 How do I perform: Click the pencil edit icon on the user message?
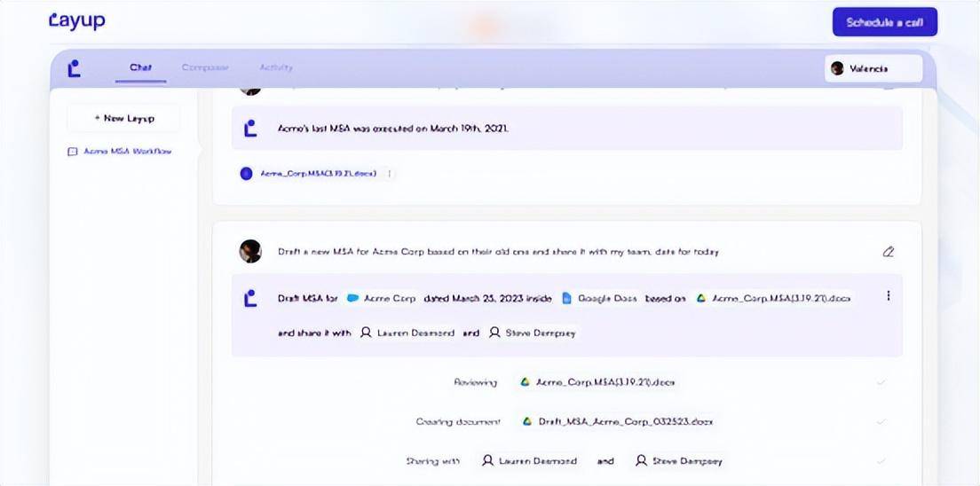888,252
